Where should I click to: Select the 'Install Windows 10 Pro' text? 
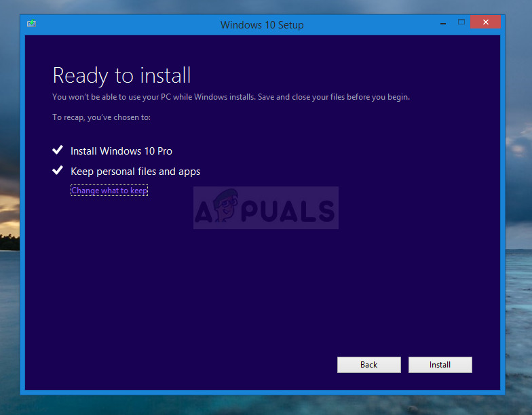pyautogui.click(x=121, y=151)
